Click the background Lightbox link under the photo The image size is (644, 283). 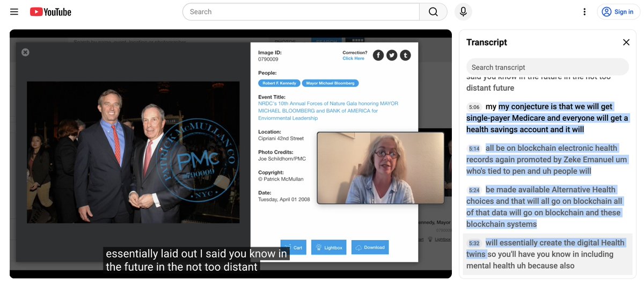(x=443, y=239)
